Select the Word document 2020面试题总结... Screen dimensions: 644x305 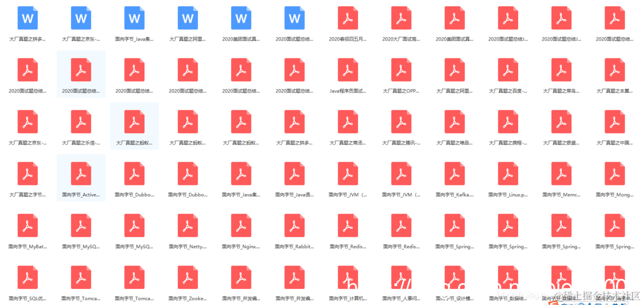point(294,18)
